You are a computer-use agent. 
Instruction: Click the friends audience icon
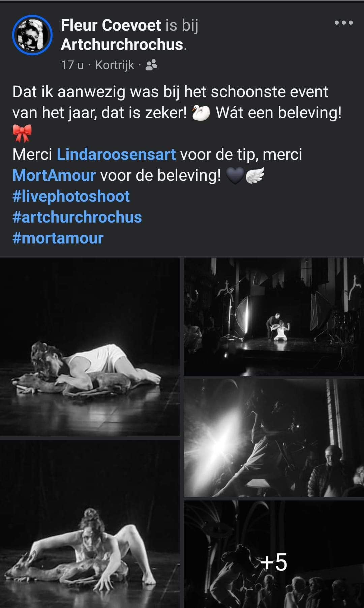pyautogui.click(x=151, y=65)
